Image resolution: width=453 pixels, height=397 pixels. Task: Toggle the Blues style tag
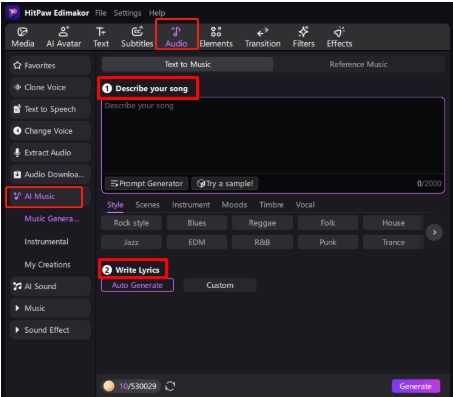[197, 223]
